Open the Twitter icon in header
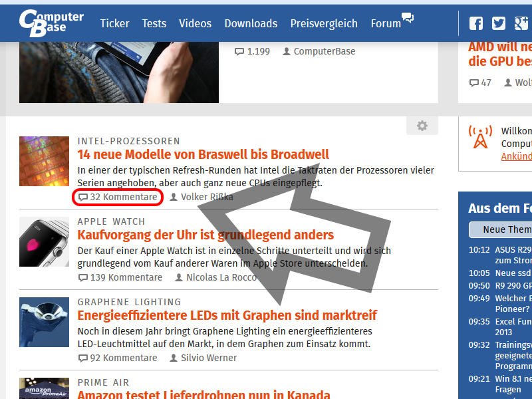This screenshot has height=399, width=532. pyautogui.click(x=498, y=23)
